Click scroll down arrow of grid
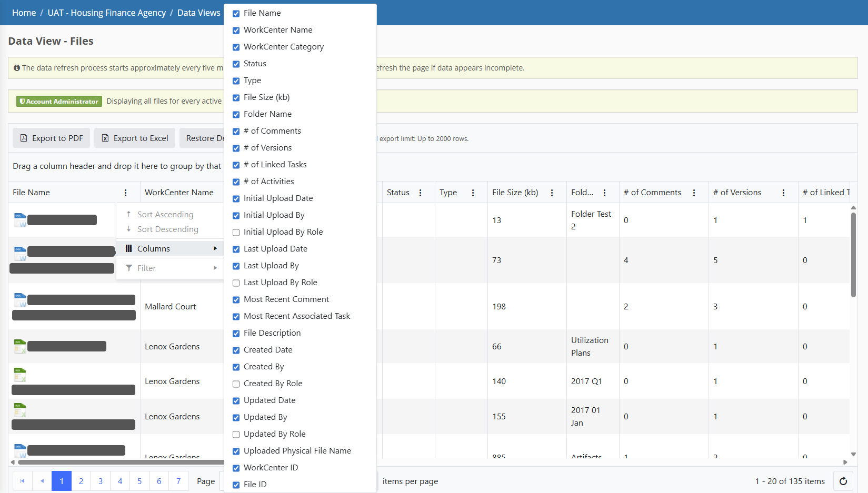Viewport: 868px width, 493px height. [x=853, y=454]
